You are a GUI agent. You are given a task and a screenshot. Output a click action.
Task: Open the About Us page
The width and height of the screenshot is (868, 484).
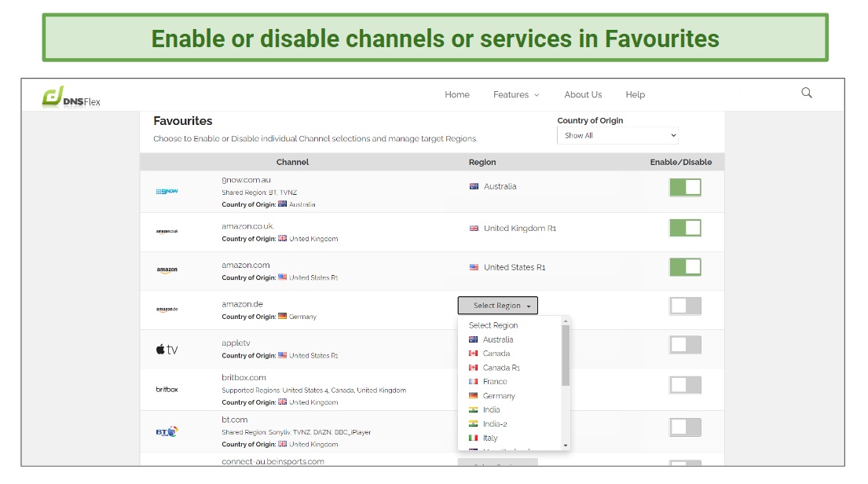coord(583,95)
